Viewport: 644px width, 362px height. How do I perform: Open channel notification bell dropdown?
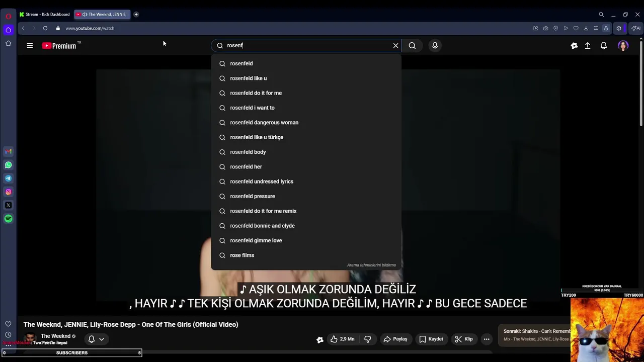(96, 339)
